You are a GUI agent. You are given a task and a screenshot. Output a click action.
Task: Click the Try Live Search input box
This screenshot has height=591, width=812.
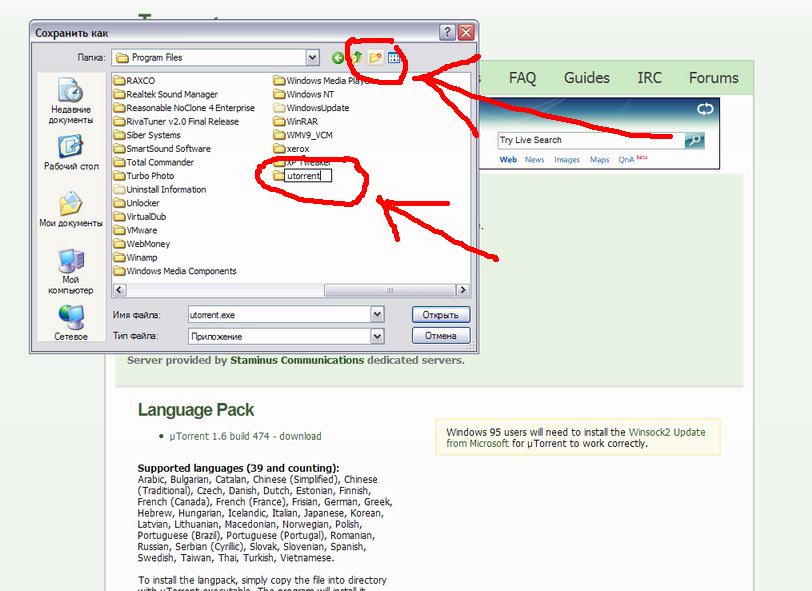pos(591,140)
